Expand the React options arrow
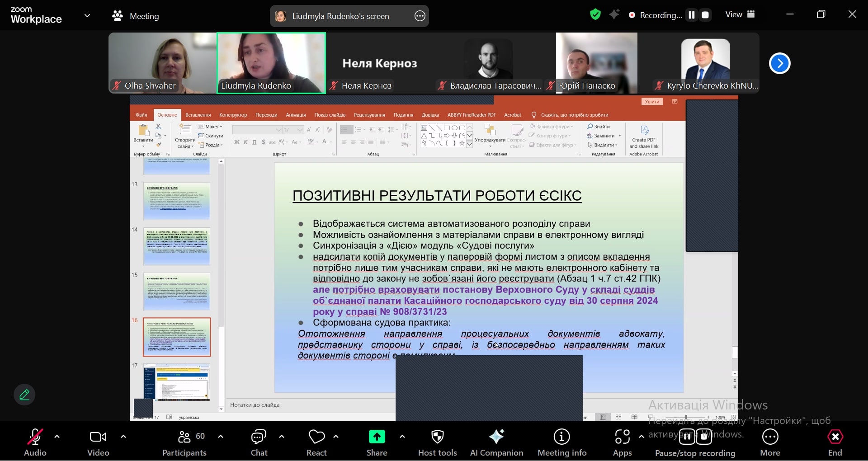Viewport: 868px width, 461px height. tap(336, 437)
